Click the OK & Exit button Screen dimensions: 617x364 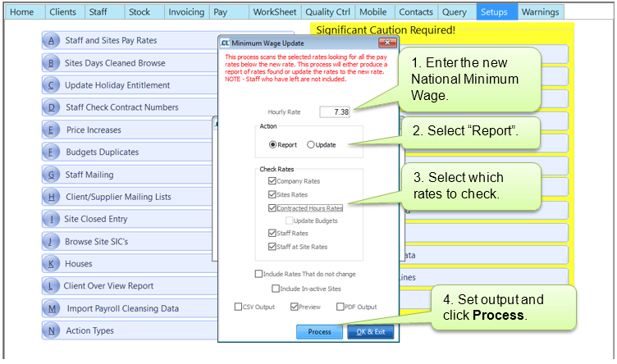click(372, 332)
